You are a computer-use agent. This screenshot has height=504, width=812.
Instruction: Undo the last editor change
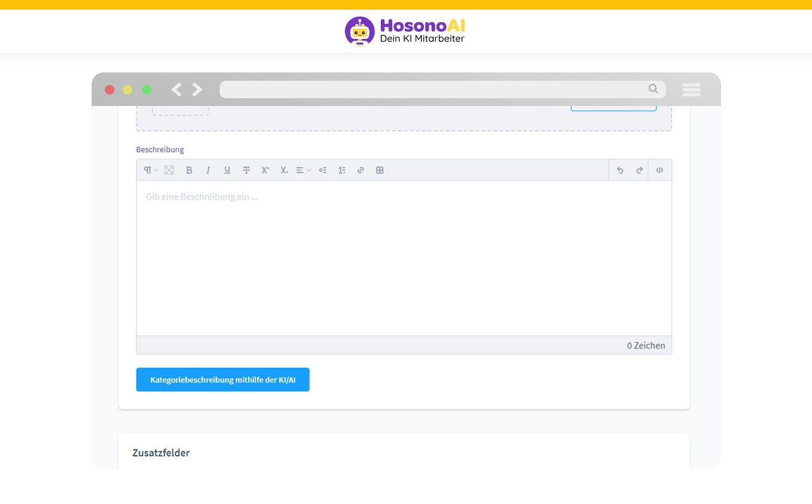620,170
